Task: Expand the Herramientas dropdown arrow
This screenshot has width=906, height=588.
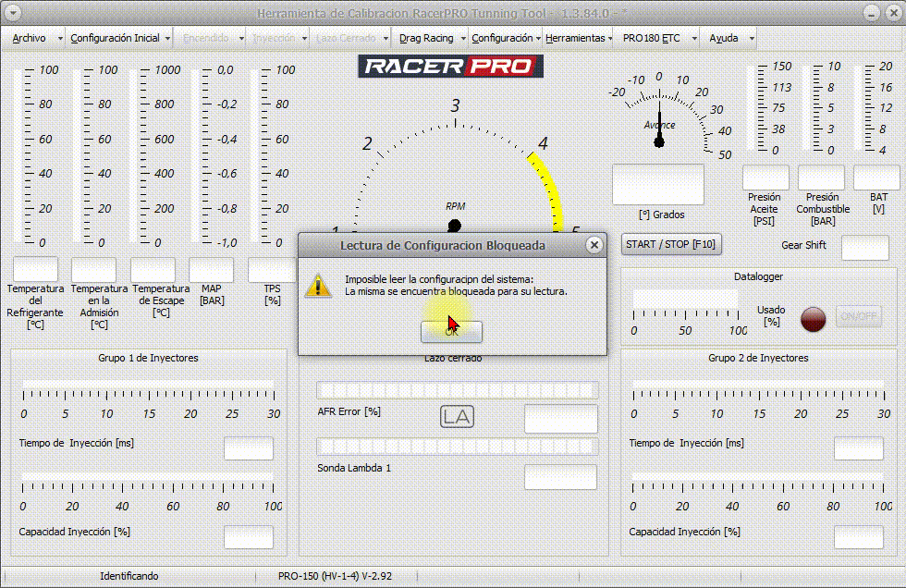Action: point(610,38)
